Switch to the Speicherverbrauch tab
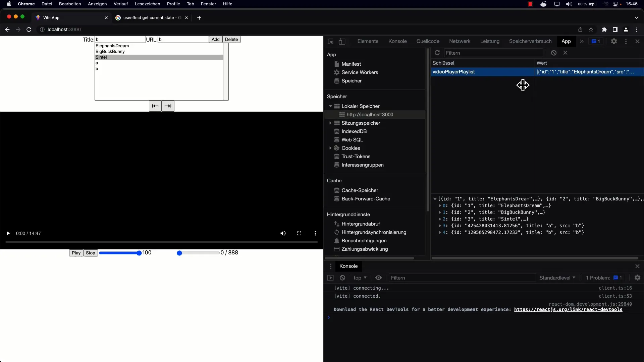 pyautogui.click(x=530, y=41)
